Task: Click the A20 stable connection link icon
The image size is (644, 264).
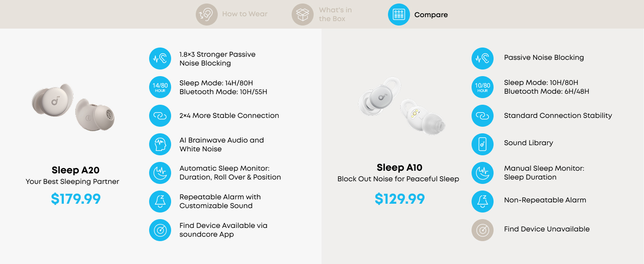Action: tap(160, 116)
